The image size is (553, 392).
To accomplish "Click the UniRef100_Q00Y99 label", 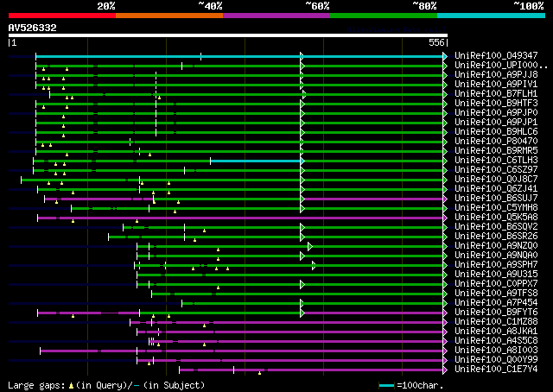I will (496, 360).
